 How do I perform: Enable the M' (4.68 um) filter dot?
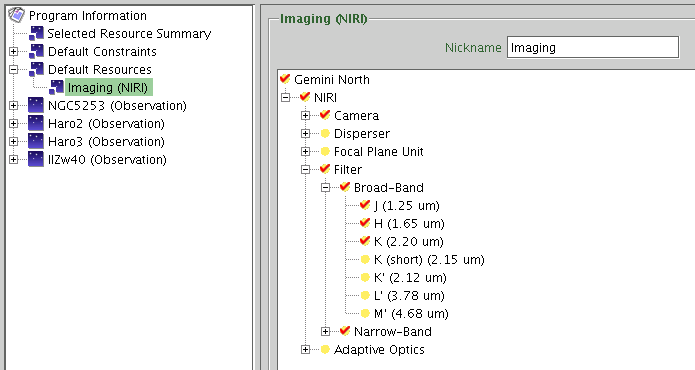[x=365, y=314]
